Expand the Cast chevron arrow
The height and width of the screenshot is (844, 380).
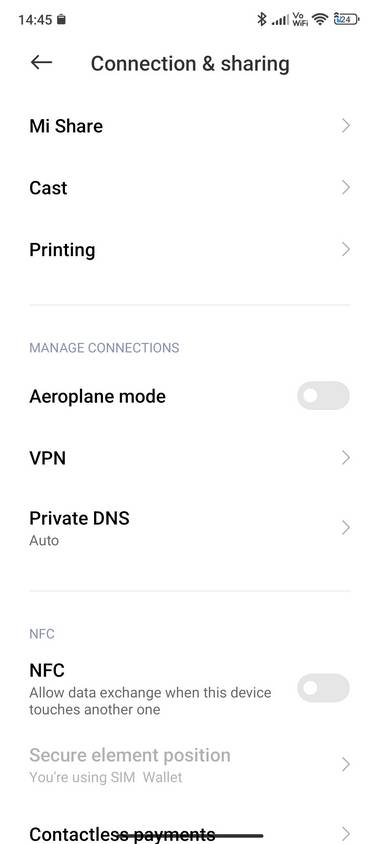point(346,188)
